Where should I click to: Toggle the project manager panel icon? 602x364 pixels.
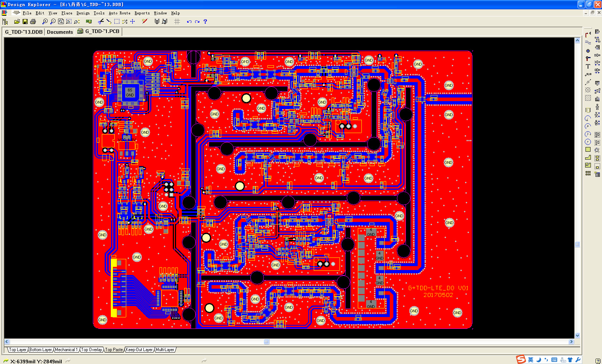[5, 22]
